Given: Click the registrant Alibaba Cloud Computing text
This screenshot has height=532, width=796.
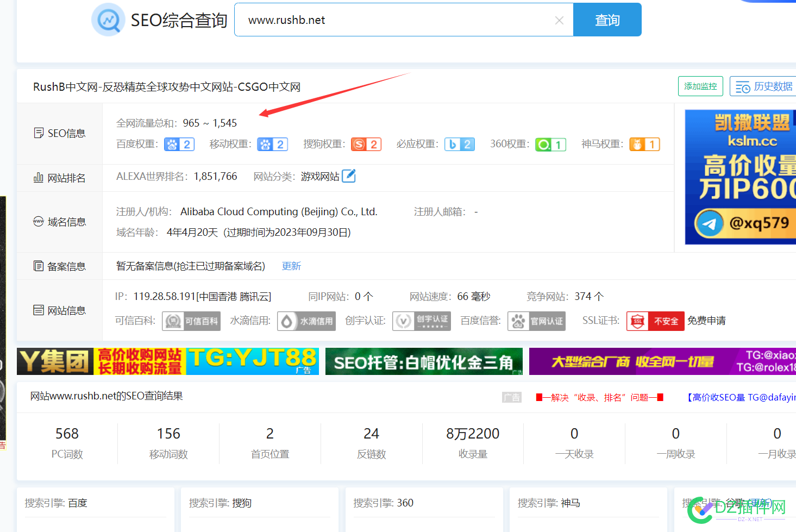Looking at the screenshot, I should click(279, 212).
